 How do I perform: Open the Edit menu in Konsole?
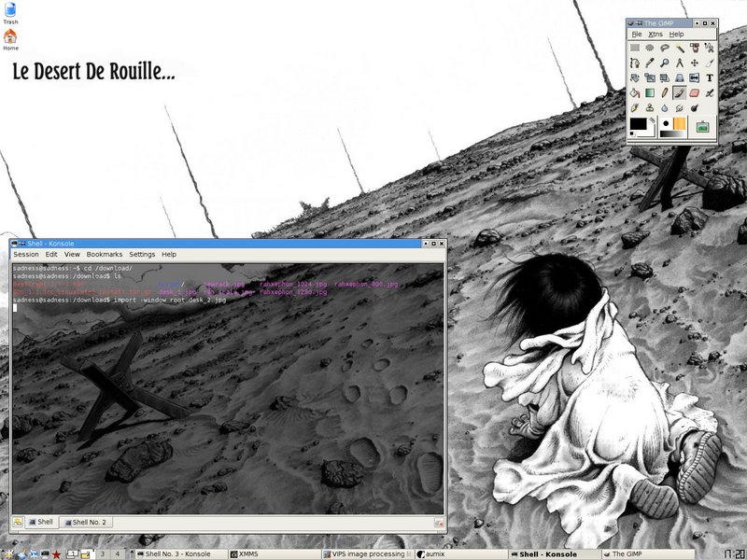tap(51, 254)
